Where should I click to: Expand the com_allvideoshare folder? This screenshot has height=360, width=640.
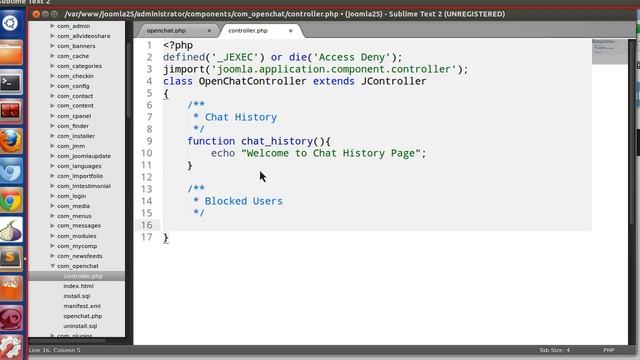tap(52, 36)
